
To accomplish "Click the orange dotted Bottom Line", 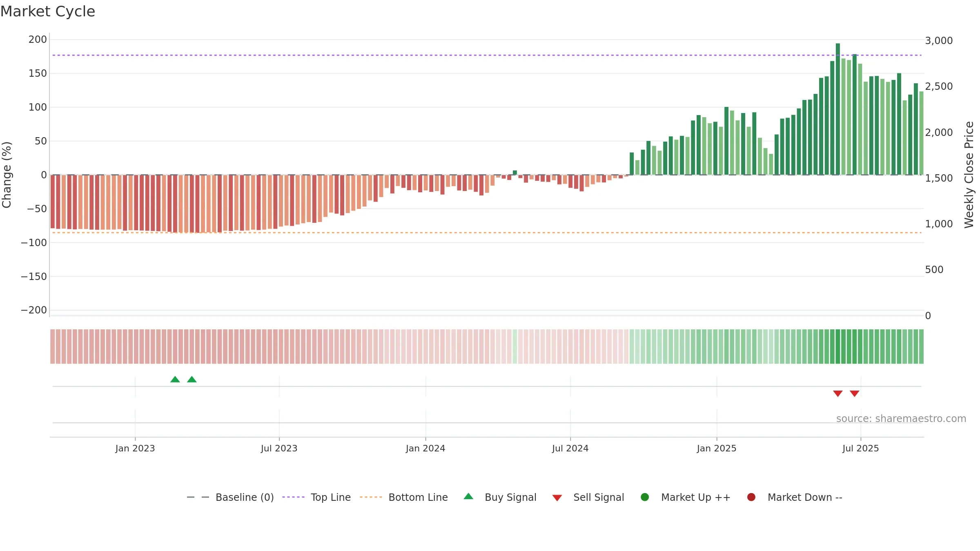I will coord(487,233).
